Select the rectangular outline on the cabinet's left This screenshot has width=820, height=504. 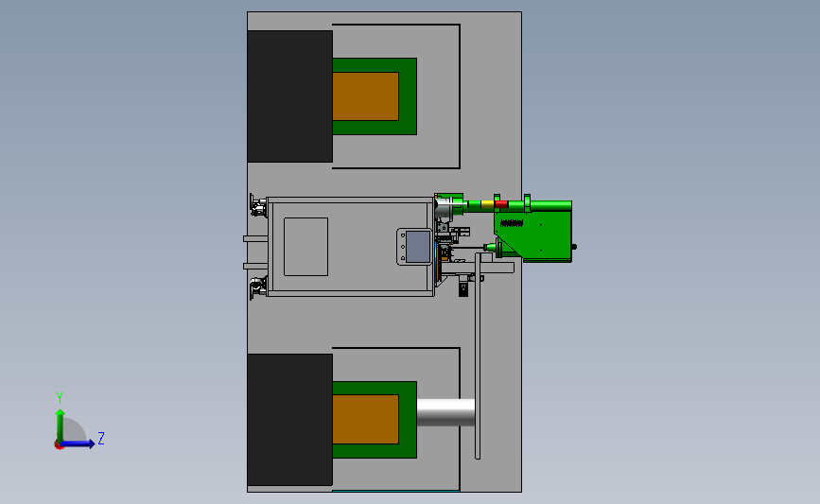pos(305,247)
